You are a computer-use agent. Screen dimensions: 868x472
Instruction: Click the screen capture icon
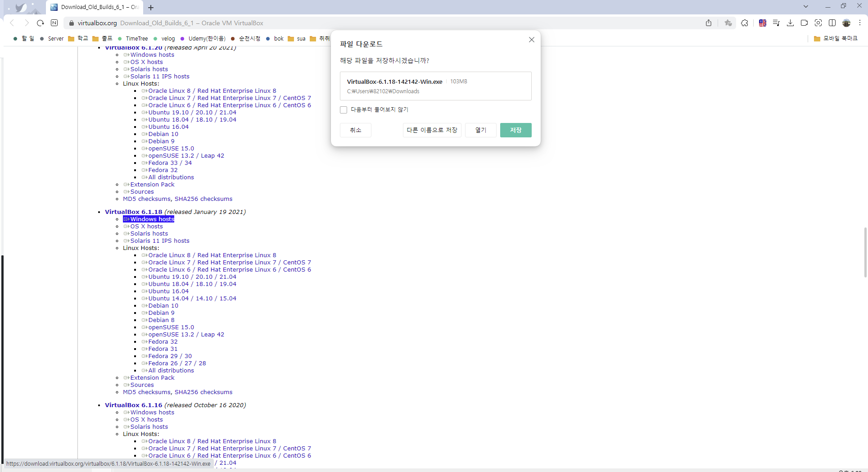[818, 23]
